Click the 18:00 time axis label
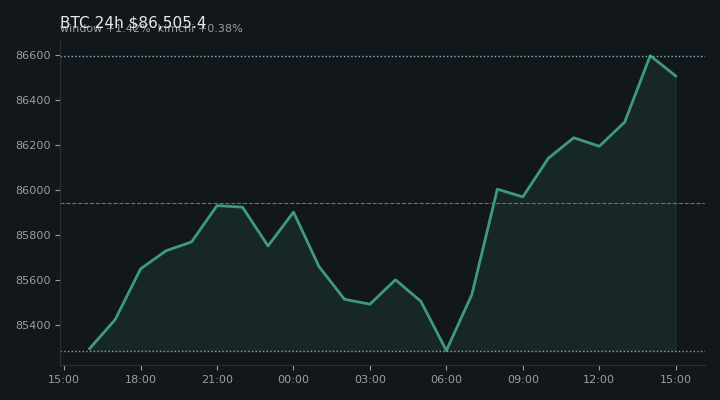 pos(141,379)
